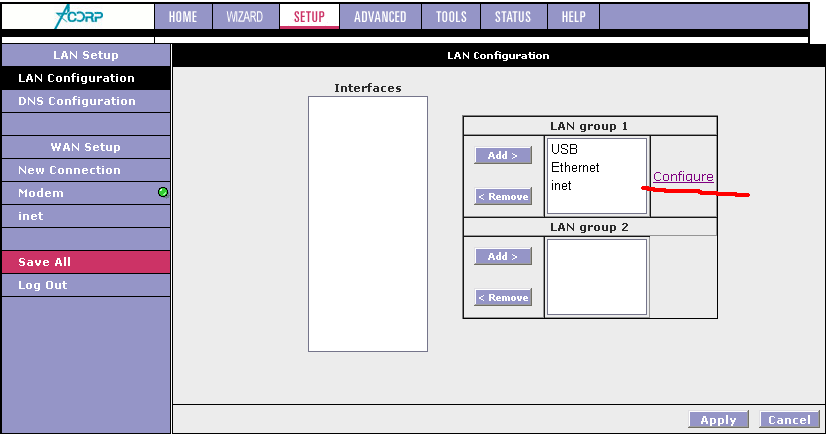Click inside the LAN group 2 list box
The width and height of the screenshot is (826, 435).
tap(597, 277)
